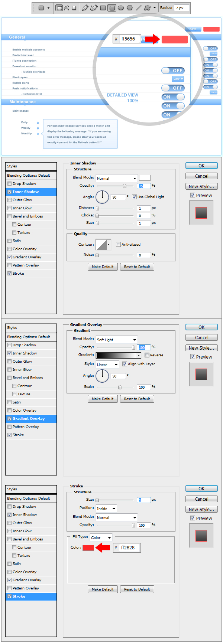Viewport: 223px width, 644px height.
Task: Switch to Fill Pixels mode icon
Action: tap(74, 8)
